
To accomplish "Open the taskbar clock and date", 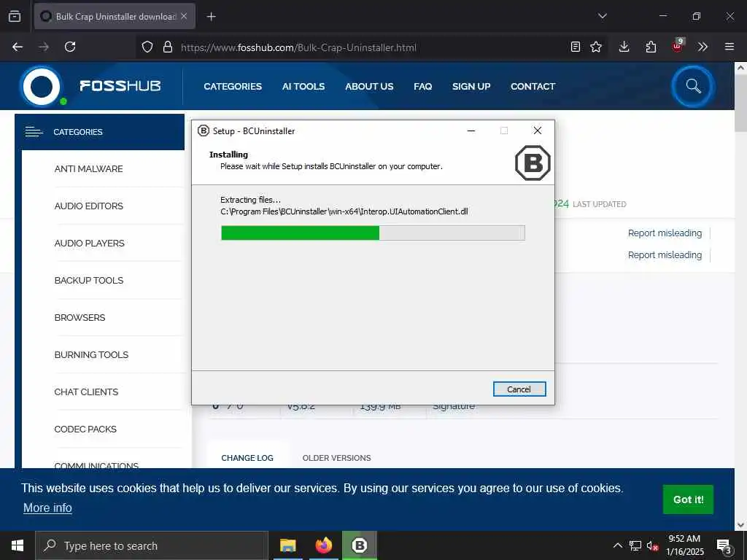I will pyautogui.click(x=684, y=545).
